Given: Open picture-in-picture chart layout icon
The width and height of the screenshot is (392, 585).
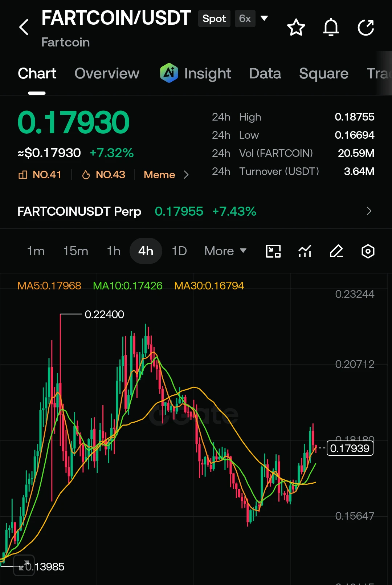Looking at the screenshot, I should (x=273, y=251).
